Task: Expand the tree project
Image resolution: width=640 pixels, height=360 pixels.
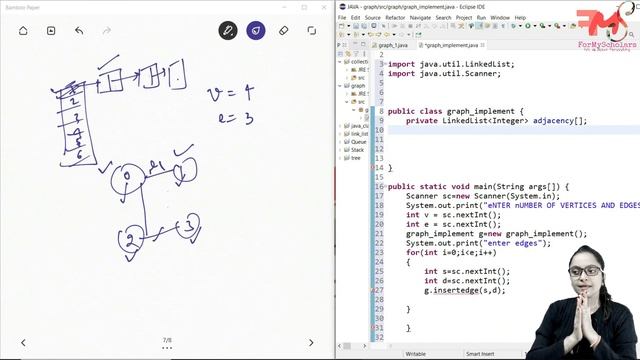Action: 340,158
